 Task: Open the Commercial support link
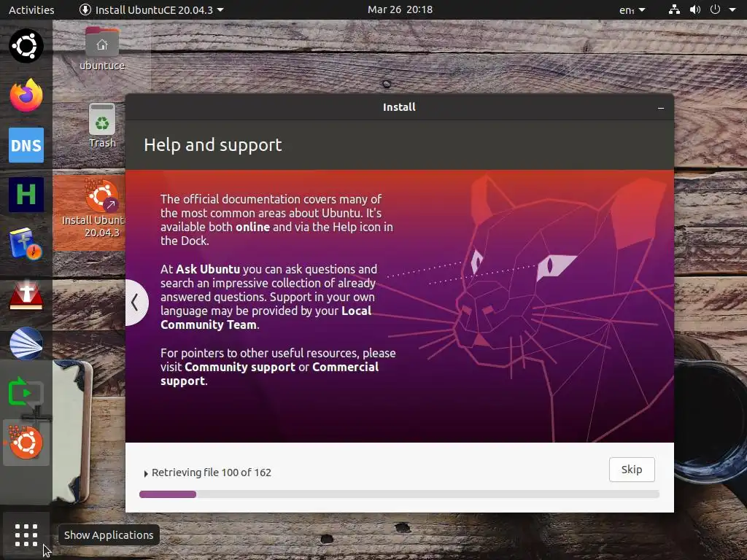click(x=270, y=374)
